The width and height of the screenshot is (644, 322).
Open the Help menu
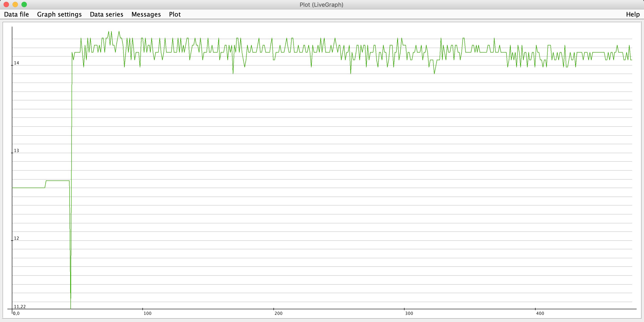(633, 15)
